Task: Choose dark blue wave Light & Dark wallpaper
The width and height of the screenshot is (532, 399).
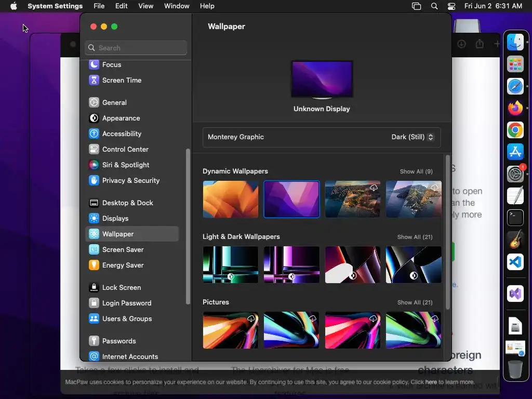Action: point(414,264)
